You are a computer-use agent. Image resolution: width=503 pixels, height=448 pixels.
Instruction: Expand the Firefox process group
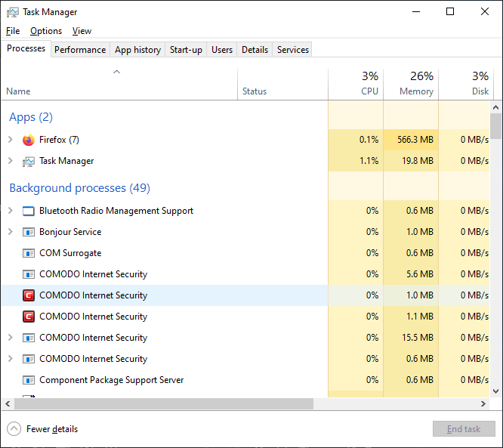(x=10, y=140)
